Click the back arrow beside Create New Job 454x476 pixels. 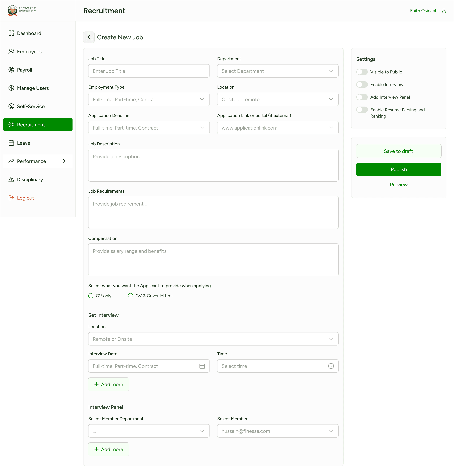89,37
